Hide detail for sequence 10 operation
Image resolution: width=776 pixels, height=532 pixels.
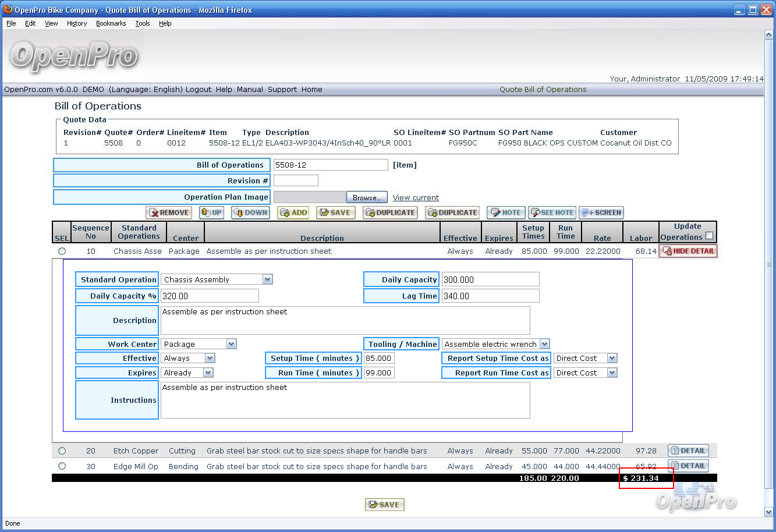coord(688,251)
